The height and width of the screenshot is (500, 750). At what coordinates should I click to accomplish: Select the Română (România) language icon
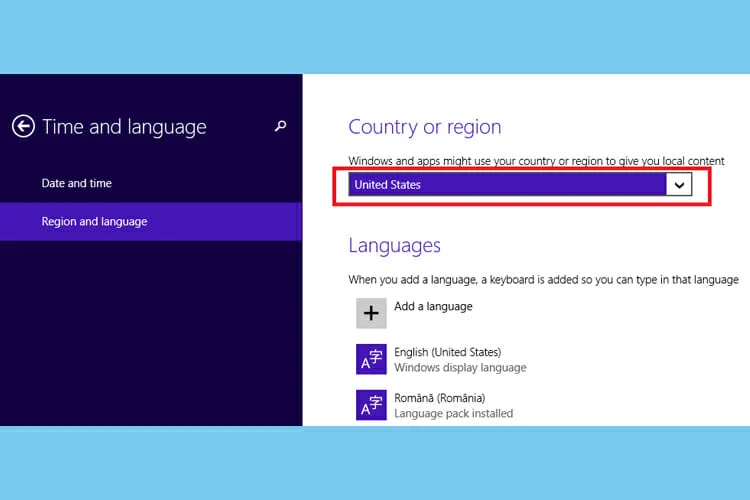tap(371, 405)
